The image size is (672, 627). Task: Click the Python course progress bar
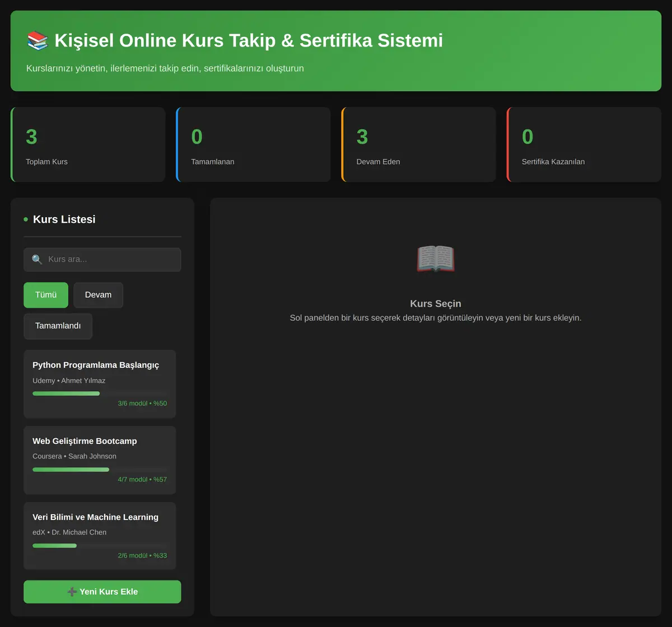point(100,394)
